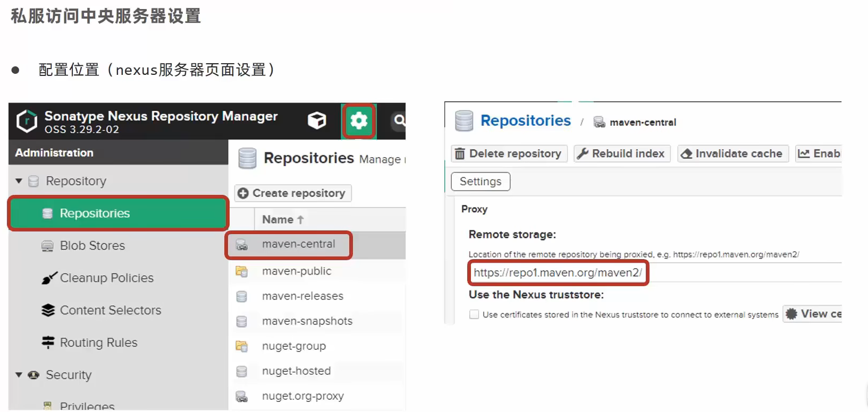The height and width of the screenshot is (412, 868).
Task: Open Routing Rules entry
Action: point(98,343)
